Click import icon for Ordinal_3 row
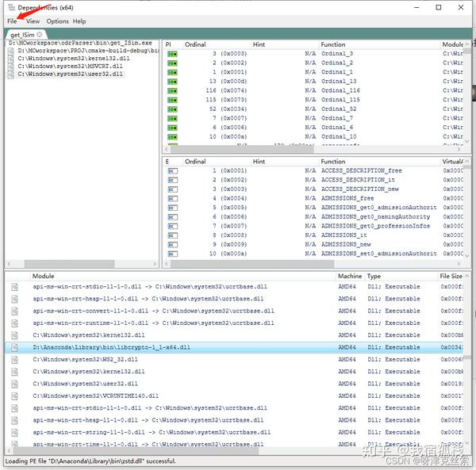The height and width of the screenshot is (470, 476). 172,54
